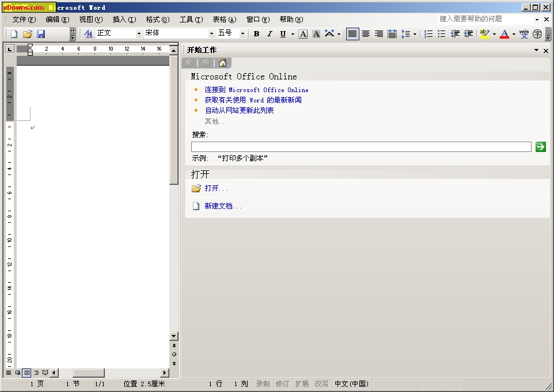This screenshot has height=392, width=554.
Task: Open the 编辑 menu
Action: [x=57, y=20]
